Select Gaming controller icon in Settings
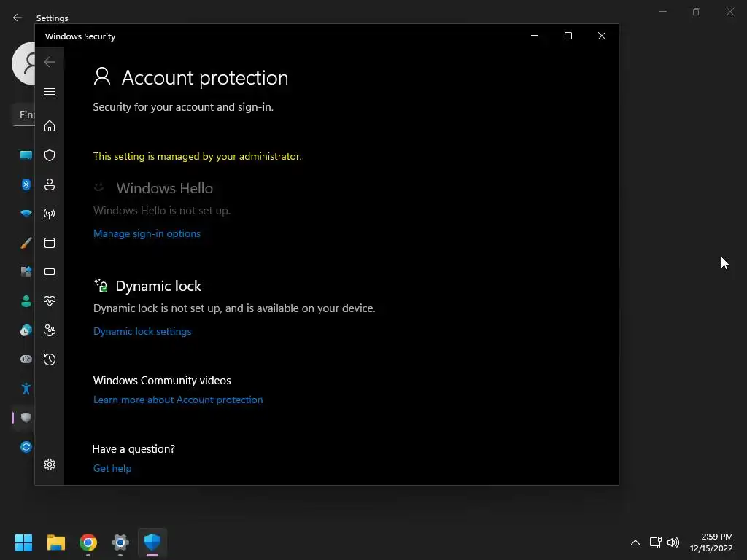The height and width of the screenshot is (560, 747). [x=26, y=359]
